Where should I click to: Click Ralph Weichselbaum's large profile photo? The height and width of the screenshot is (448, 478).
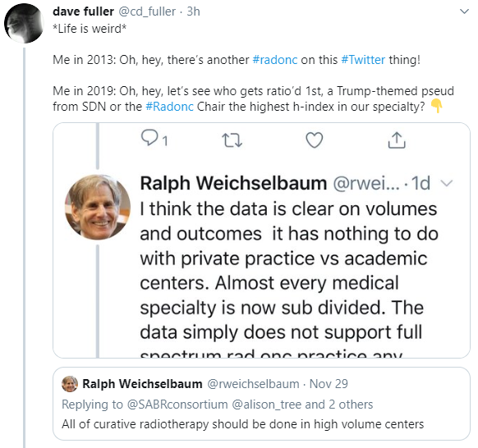point(98,207)
